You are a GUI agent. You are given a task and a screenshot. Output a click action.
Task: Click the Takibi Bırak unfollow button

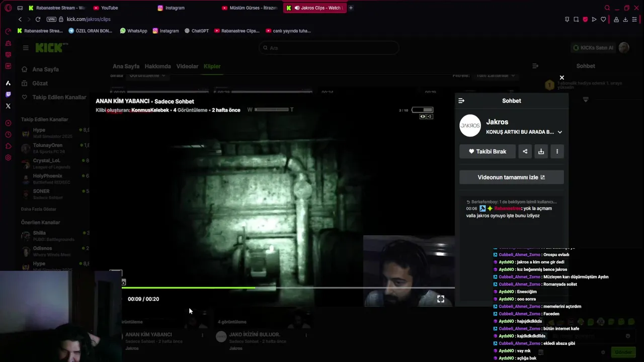click(488, 151)
